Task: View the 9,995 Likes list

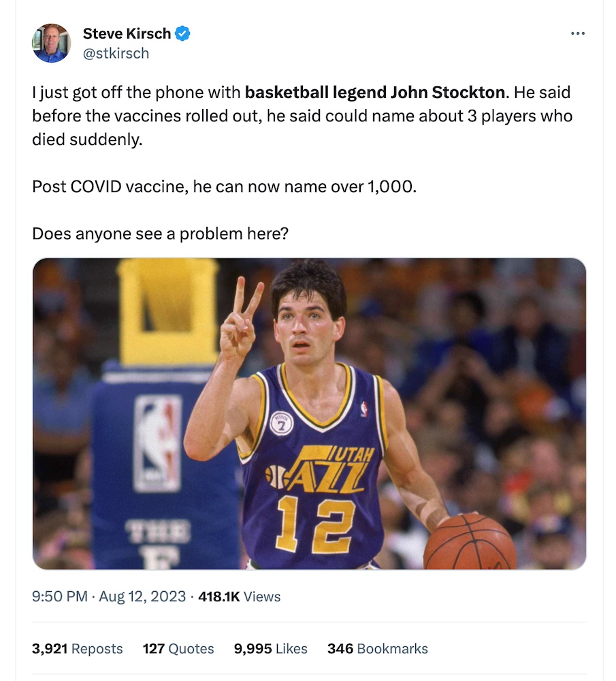Action: pyautogui.click(x=270, y=649)
